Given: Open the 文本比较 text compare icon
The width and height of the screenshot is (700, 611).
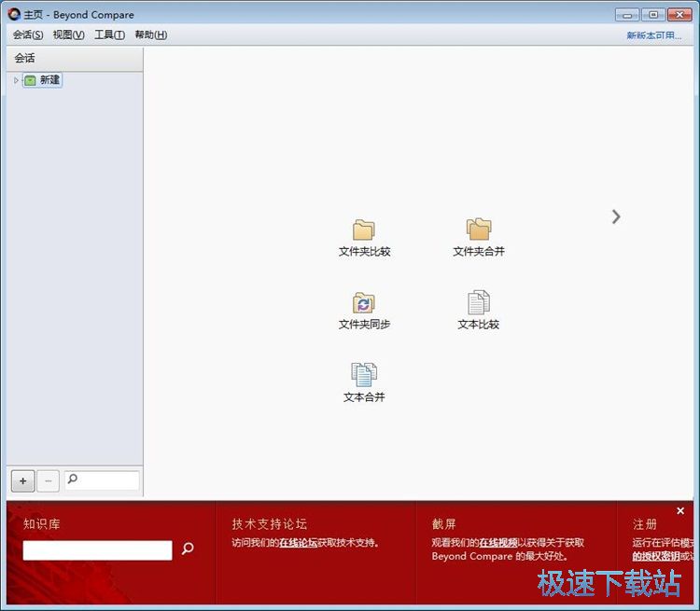Looking at the screenshot, I should (479, 302).
